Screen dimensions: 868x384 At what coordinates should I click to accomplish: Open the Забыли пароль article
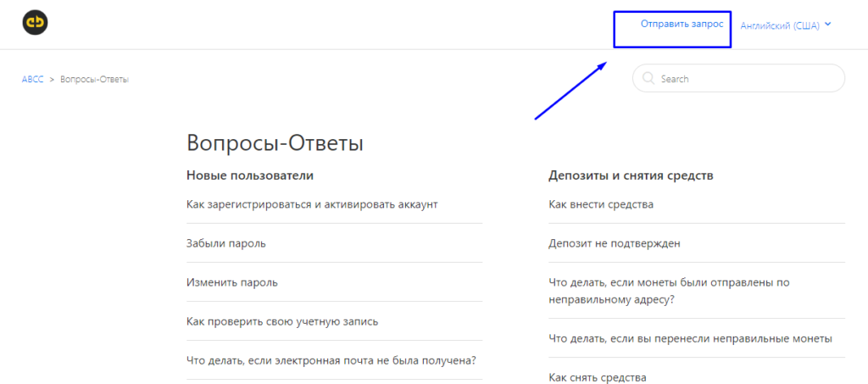225,243
